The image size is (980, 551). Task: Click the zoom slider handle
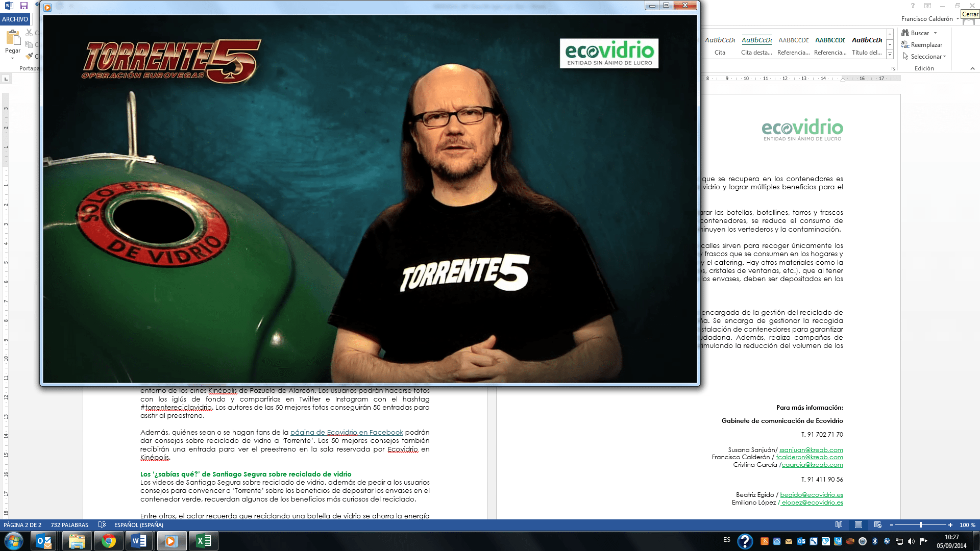[920, 525]
